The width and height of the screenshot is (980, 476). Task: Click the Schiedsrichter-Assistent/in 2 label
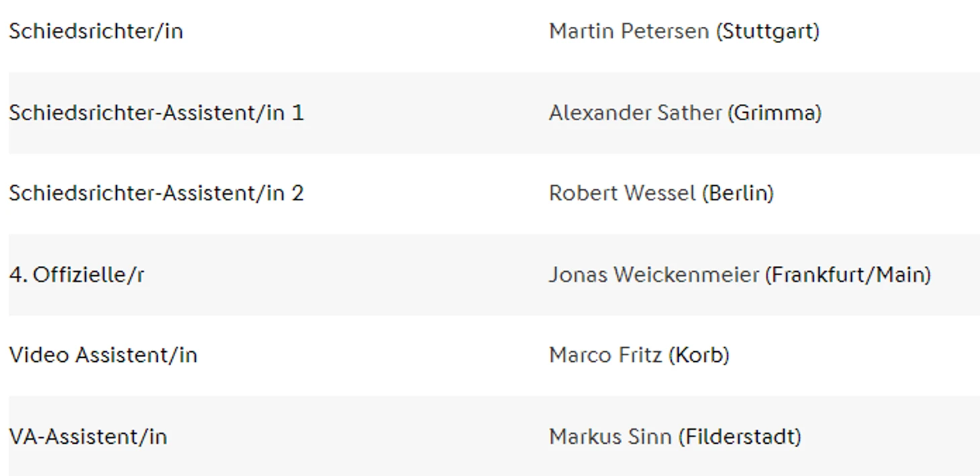click(156, 193)
